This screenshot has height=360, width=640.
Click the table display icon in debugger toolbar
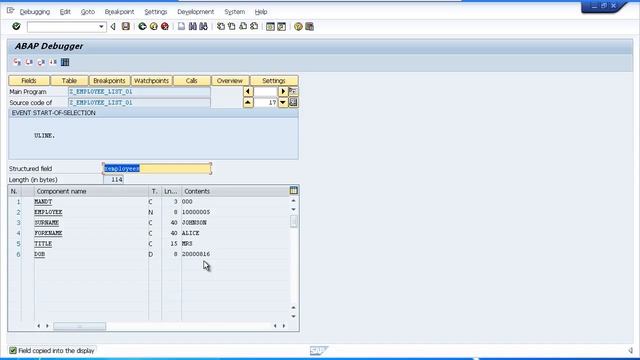(x=65, y=62)
